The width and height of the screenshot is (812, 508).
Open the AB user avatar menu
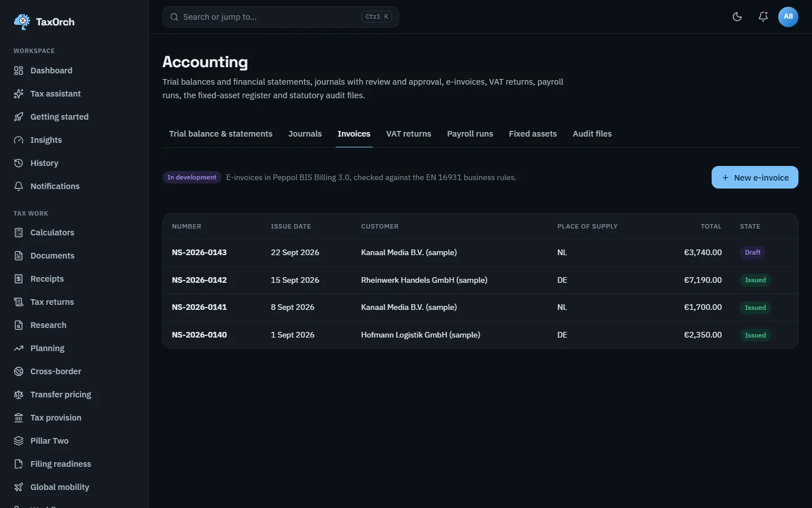[788, 17]
